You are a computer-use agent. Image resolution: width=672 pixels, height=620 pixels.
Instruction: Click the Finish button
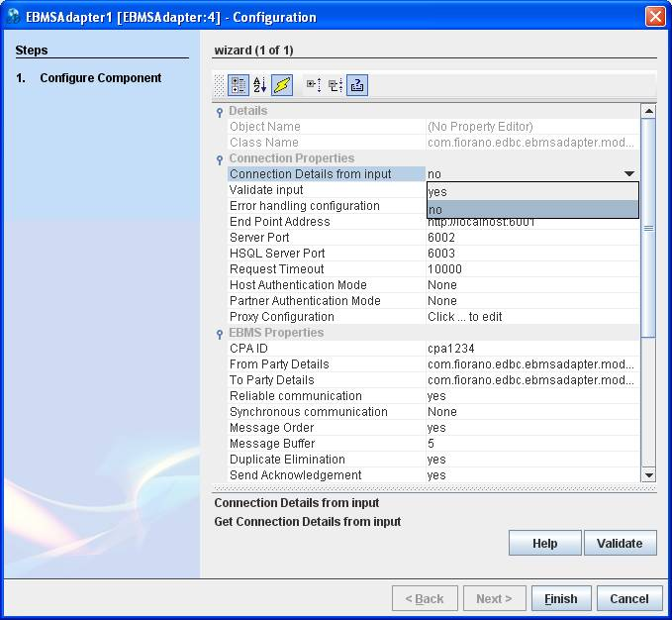pyautogui.click(x=561, y=598)
